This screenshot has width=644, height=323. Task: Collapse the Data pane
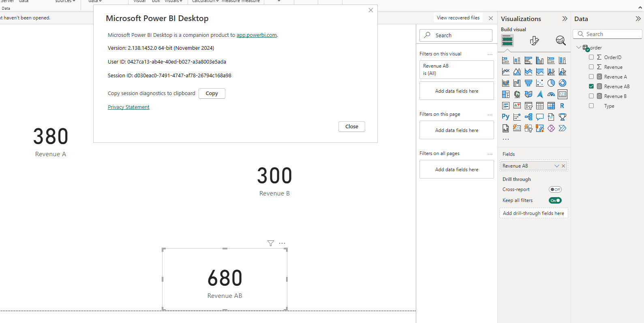click(x=638, y=19)
